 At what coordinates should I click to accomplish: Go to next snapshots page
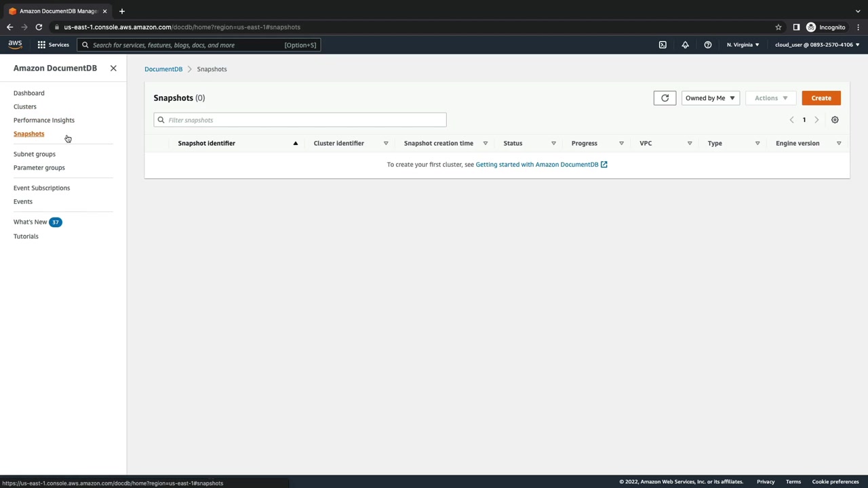point(816,120)
